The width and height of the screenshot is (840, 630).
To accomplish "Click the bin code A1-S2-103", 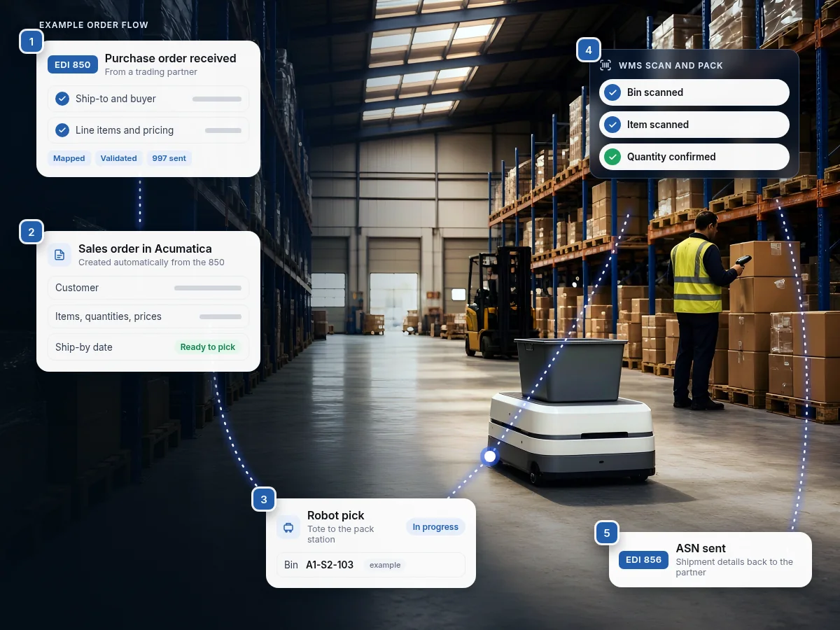I will 330,565.
